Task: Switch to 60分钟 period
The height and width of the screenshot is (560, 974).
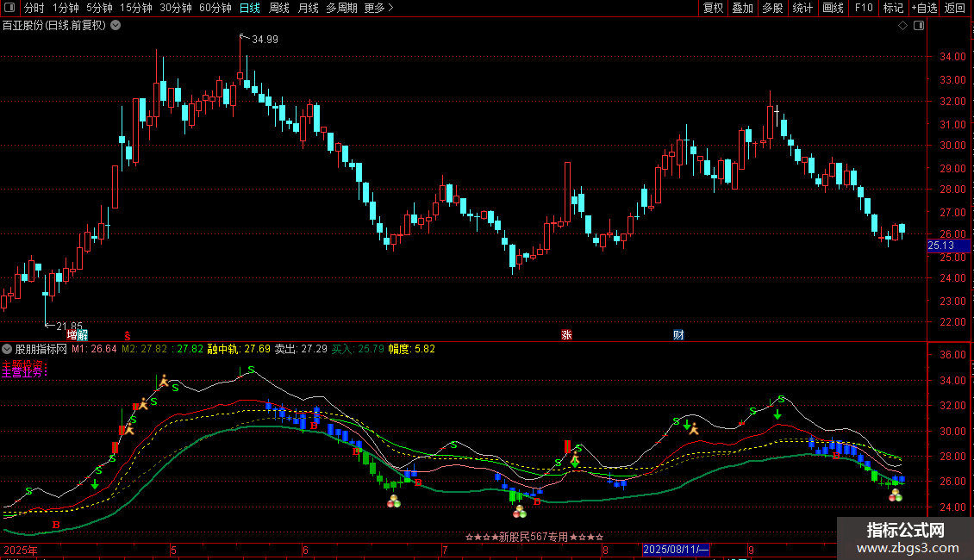Action: coord(215,8)
